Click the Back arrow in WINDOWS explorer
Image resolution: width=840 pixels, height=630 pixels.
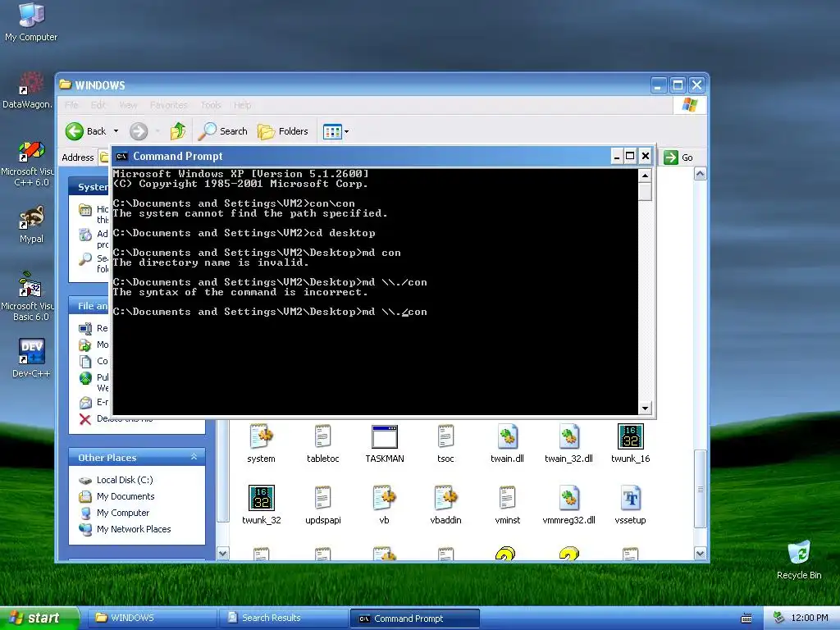point(85,131)
